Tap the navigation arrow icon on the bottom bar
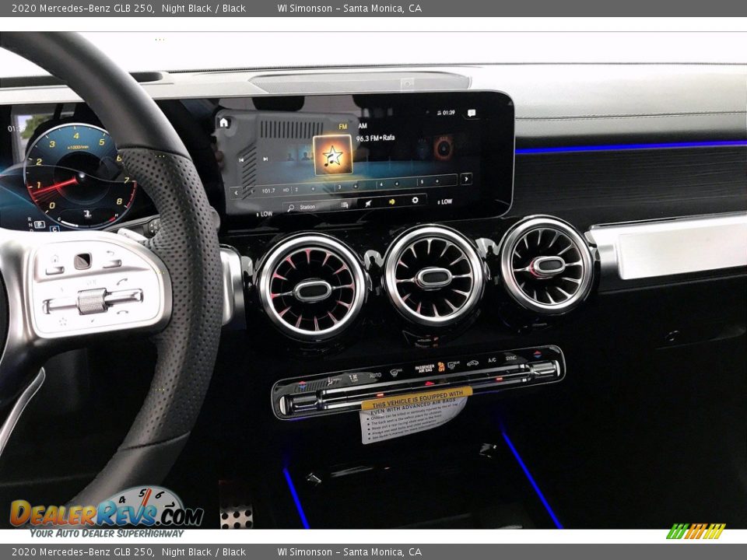The height and width of the screenshot is (560, 747). point(369,203)
